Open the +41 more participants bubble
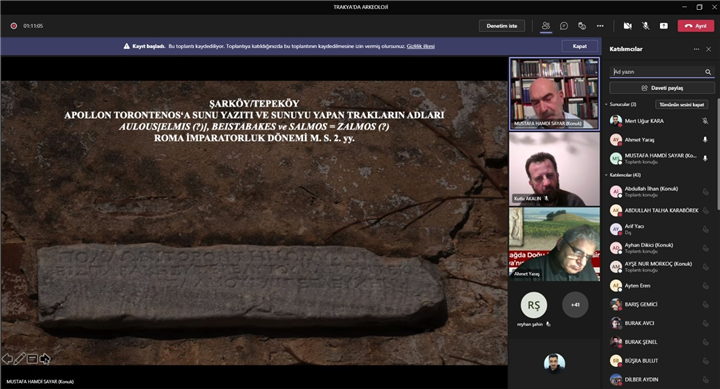720x389 pixels. (x=575, y=304)
